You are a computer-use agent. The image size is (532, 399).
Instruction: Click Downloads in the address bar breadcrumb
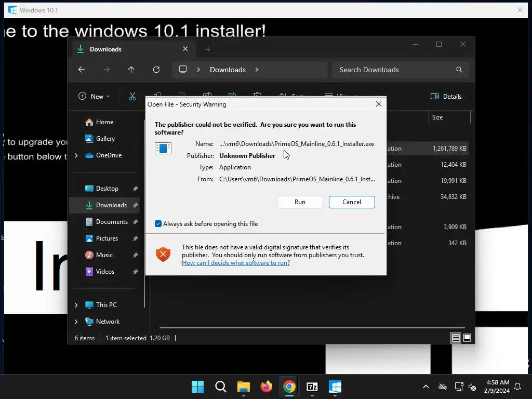click(228, 70)
